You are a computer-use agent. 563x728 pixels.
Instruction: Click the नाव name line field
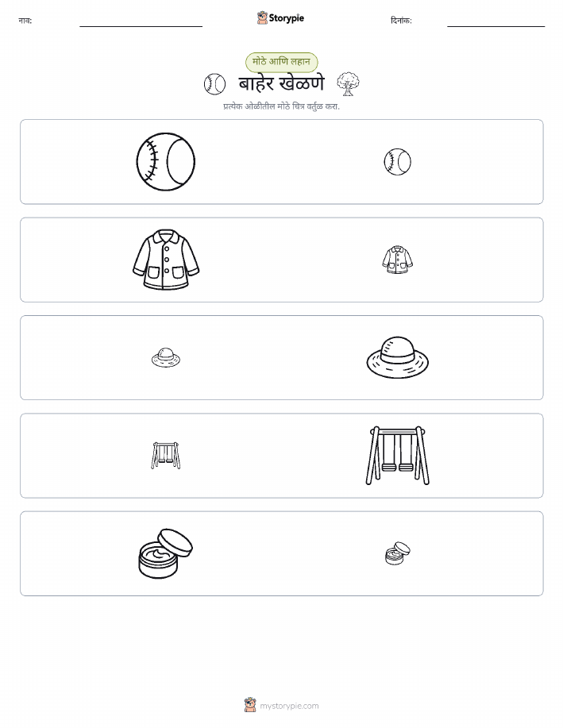[x=141, y=21]
